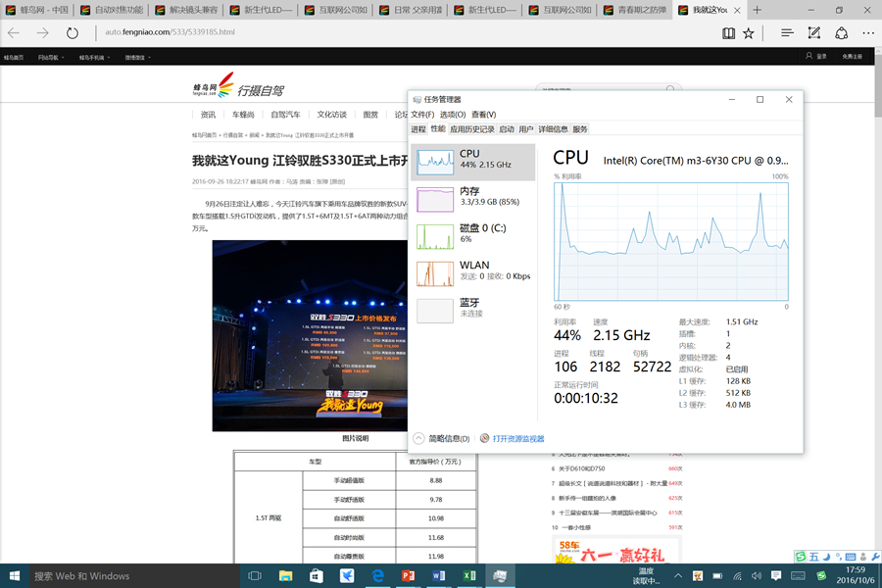
Task: Select CPU pane in Task Manager sidebar
Action: click(474, 157)
